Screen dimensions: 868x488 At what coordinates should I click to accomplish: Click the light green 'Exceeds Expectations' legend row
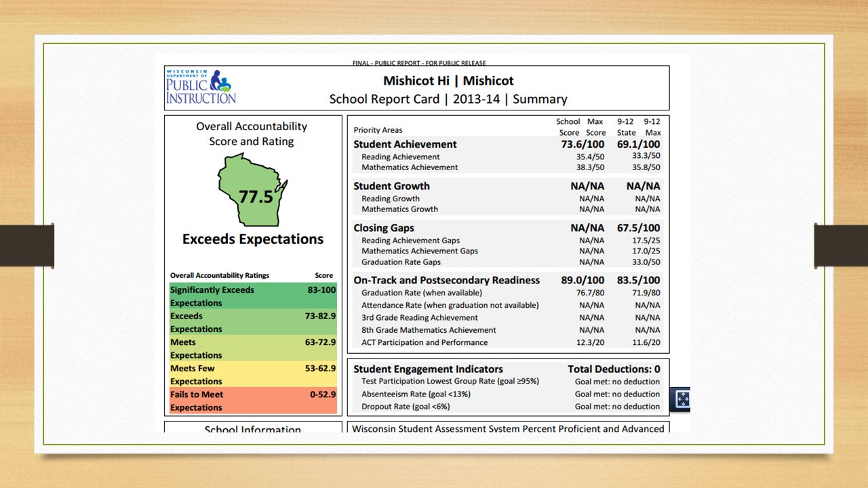(x=253, y=323)
